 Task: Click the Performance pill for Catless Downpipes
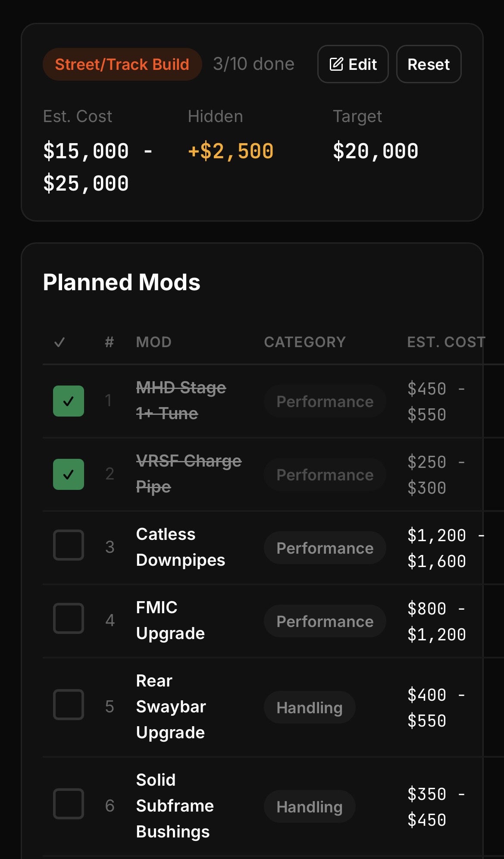point(324,548)
